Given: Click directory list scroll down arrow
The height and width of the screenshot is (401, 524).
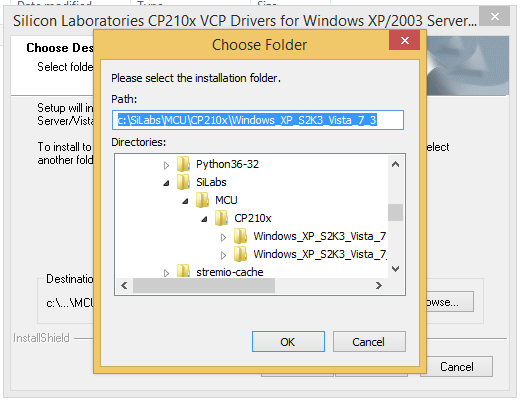Looking at the screenshot, I should [396, 269].
